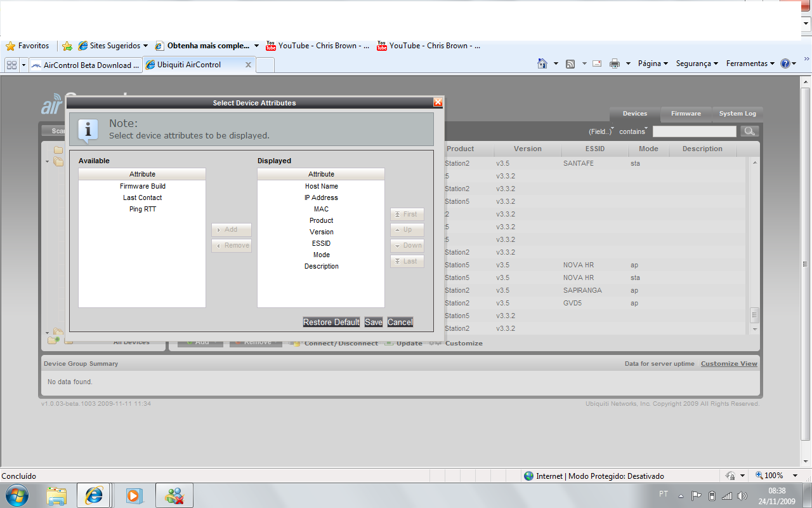Switch to AirControl Beta Download browser tab
Image resolution: width=812 pixels, height=508 pixels.
coord(85,65)
